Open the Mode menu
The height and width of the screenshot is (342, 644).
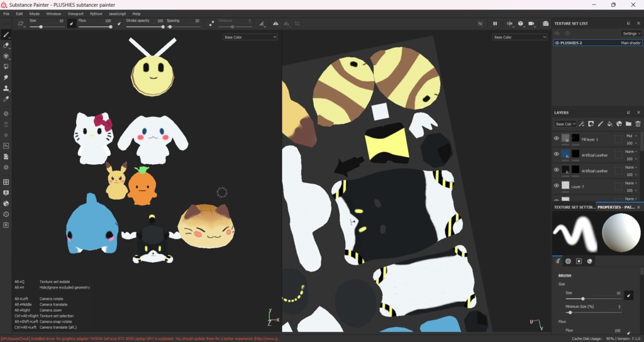pos(35,14)
